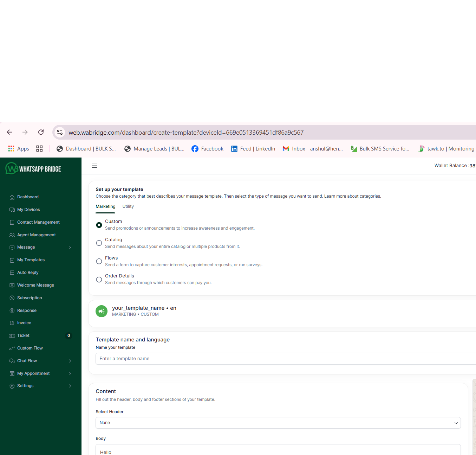Viewport: 476px width, 455px height.
Task: Click the Auto Reply icon
Action: pyautogui.click(x=12, y=273)
